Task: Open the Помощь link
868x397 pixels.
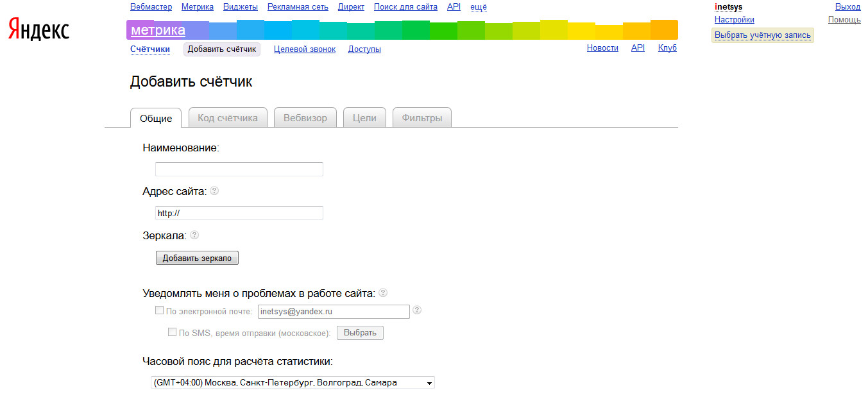Action: pyautogui.click(x=844, y=20)
